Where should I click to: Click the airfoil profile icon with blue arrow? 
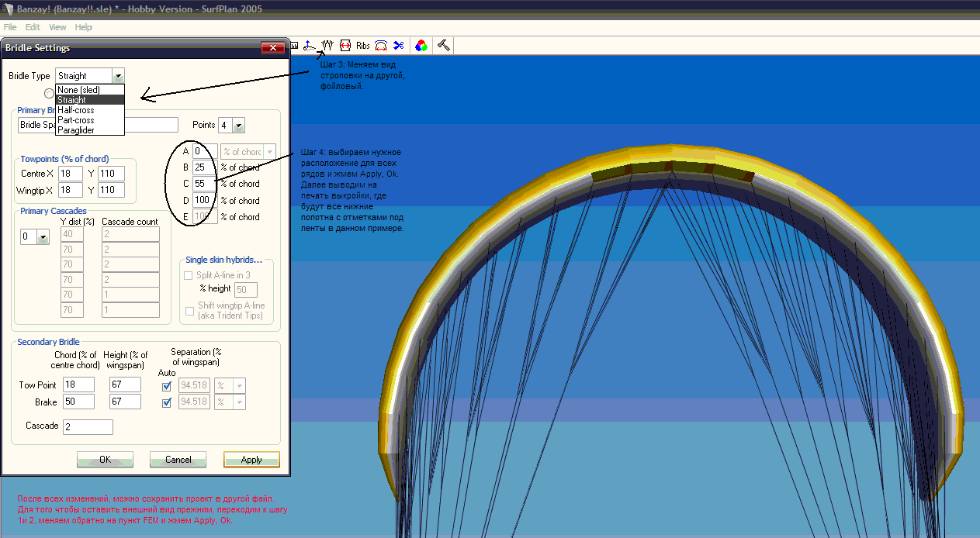coord(309,45)
